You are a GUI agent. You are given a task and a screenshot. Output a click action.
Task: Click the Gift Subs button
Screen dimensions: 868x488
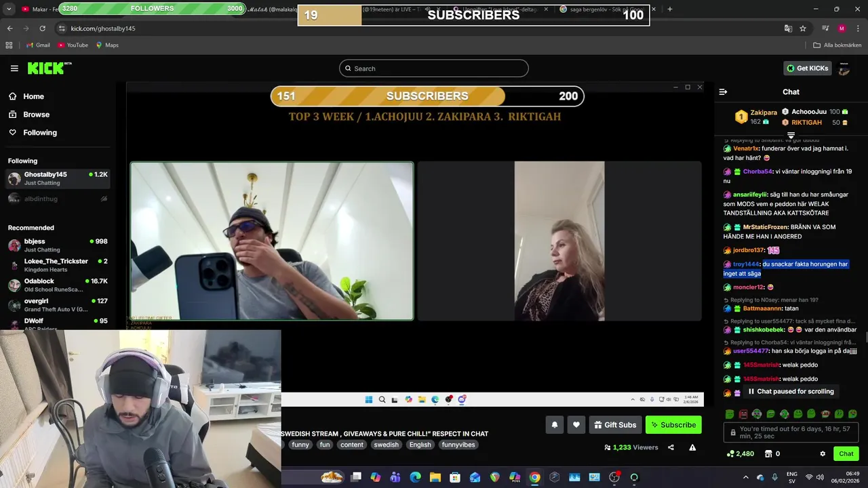point(615,425)
